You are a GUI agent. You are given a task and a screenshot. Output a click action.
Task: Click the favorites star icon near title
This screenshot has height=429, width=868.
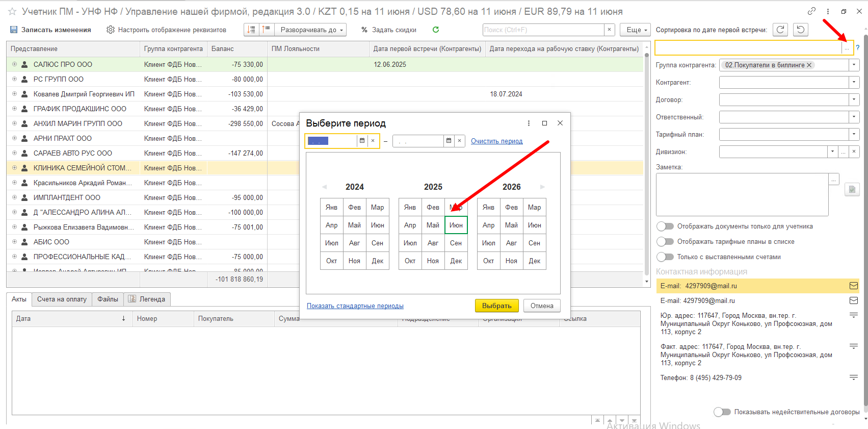pos(12,11)
